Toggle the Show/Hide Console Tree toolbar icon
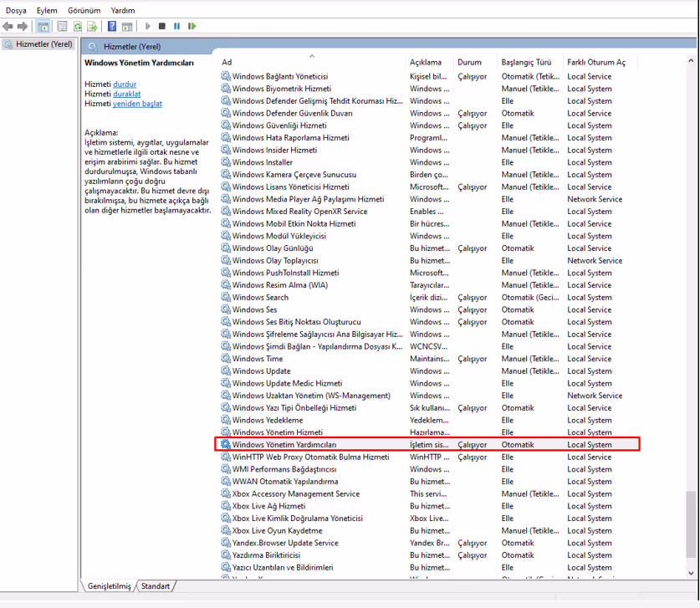The height and width of the screenshot is (608, 700). coord(43,26)
